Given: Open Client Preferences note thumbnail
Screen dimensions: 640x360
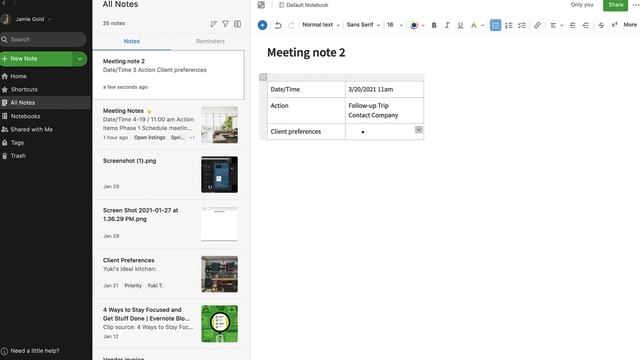Looking at the screenshot, I should click(220, 274).
